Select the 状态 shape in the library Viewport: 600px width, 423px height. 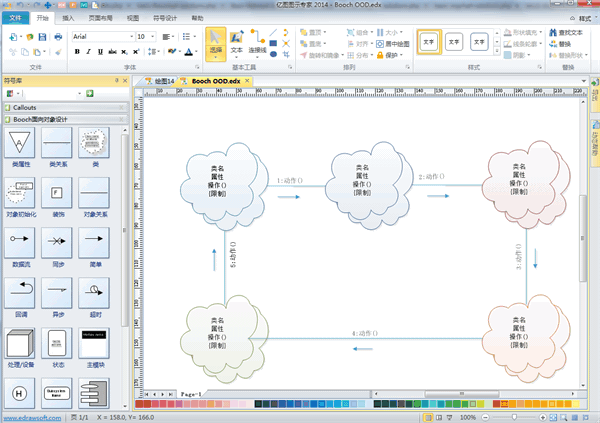tap(58, 347)
